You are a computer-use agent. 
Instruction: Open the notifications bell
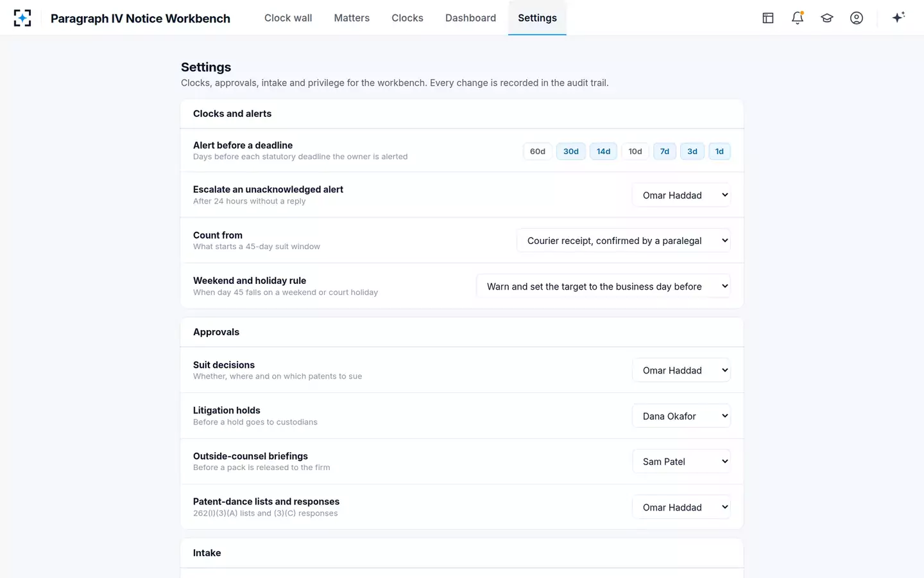[x=798, y=18]
